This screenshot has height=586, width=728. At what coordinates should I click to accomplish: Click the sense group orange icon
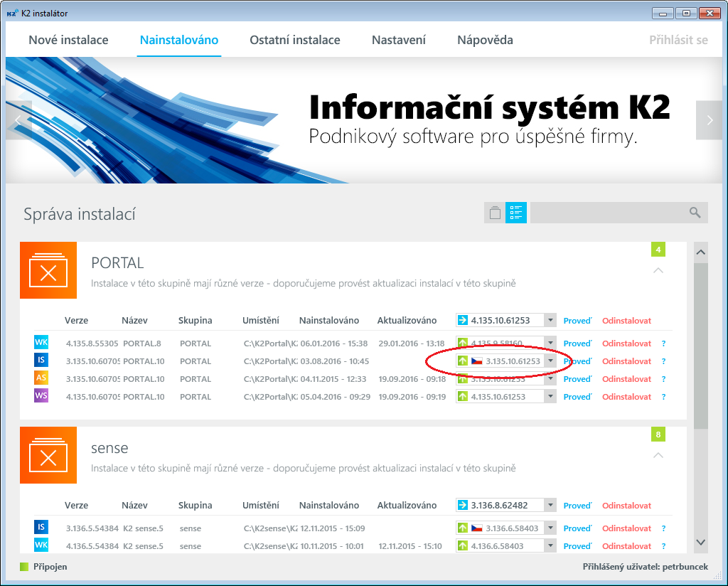tap(48, 455)
